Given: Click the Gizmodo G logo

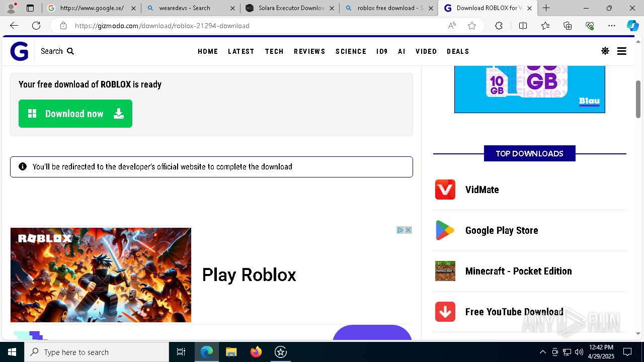Looking at the screenshot, I should tap(19, 51).
